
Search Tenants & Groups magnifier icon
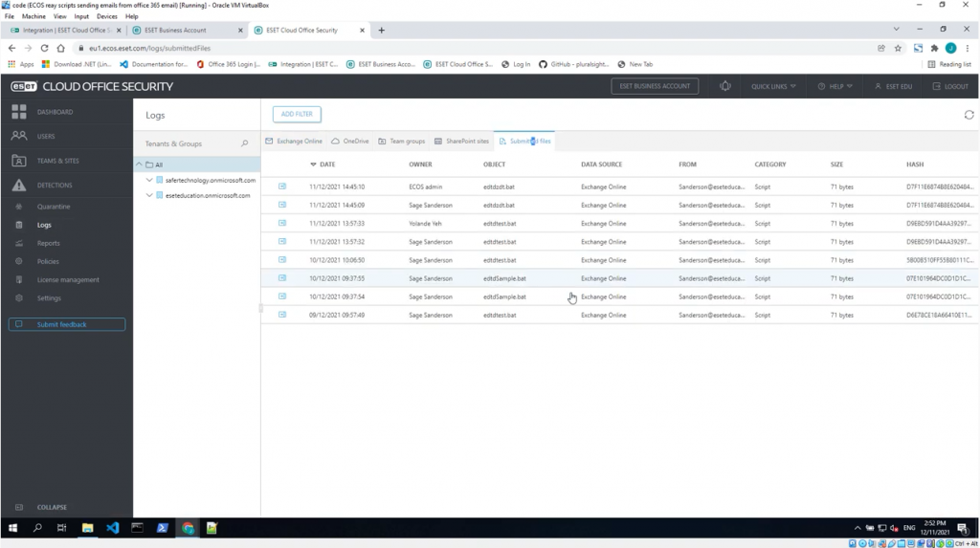[x=244, y=143]
